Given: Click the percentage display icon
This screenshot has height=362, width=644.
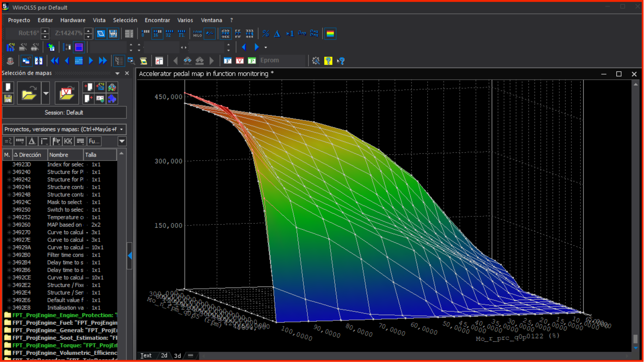Looking at the screenshot, I should [266, 34].
